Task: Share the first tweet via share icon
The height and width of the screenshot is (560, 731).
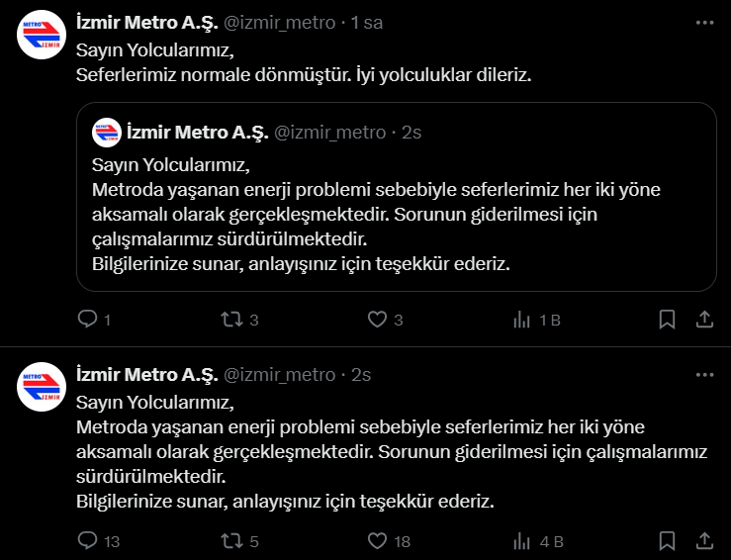Action: [704, 320]
